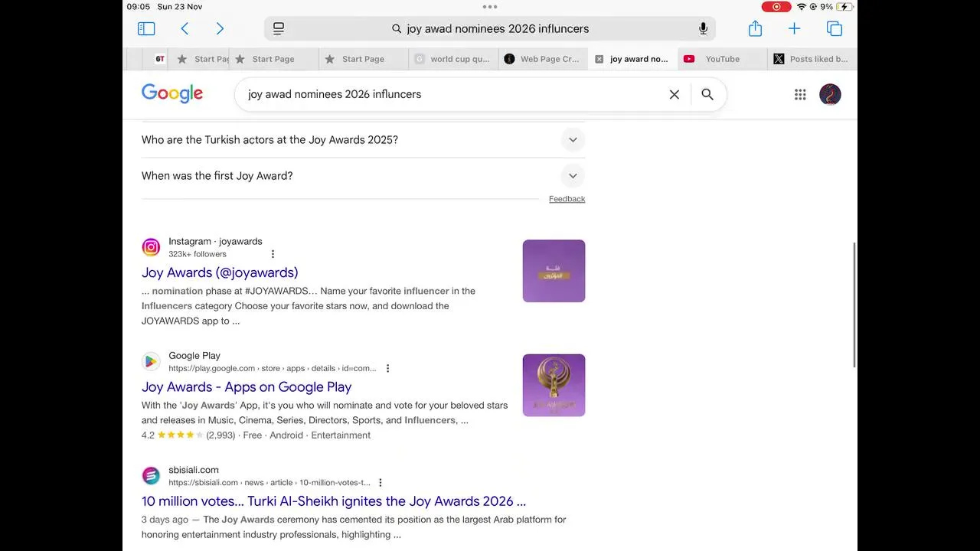Image resolution: width=980 pixels, height=551 pixels.
Task: Click the Feedback link
Action: coord(567,199)
